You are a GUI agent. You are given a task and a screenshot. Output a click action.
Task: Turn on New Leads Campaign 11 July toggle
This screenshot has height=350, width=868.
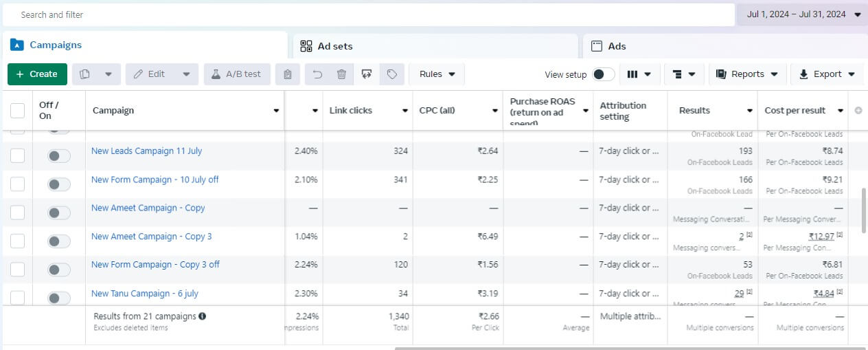[59, 156]
